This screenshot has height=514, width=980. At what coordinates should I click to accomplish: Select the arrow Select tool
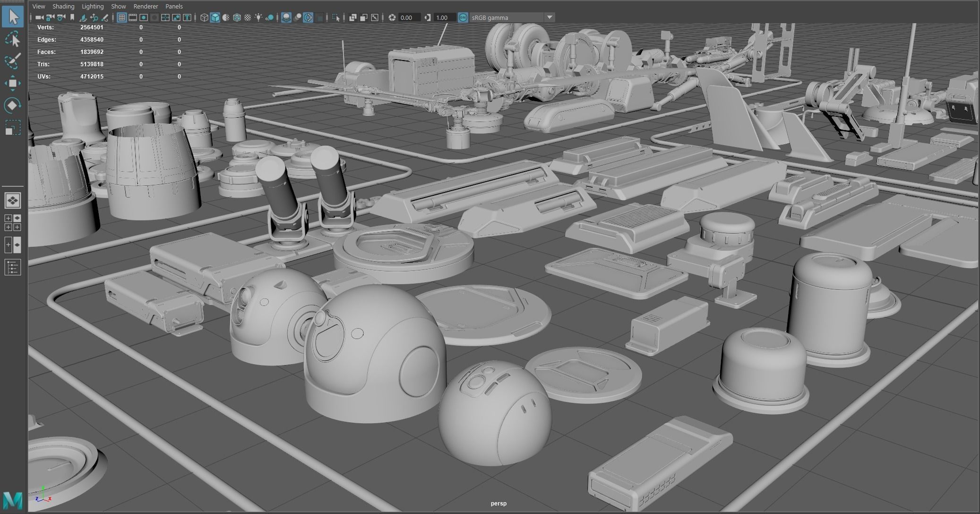(13, 17)
